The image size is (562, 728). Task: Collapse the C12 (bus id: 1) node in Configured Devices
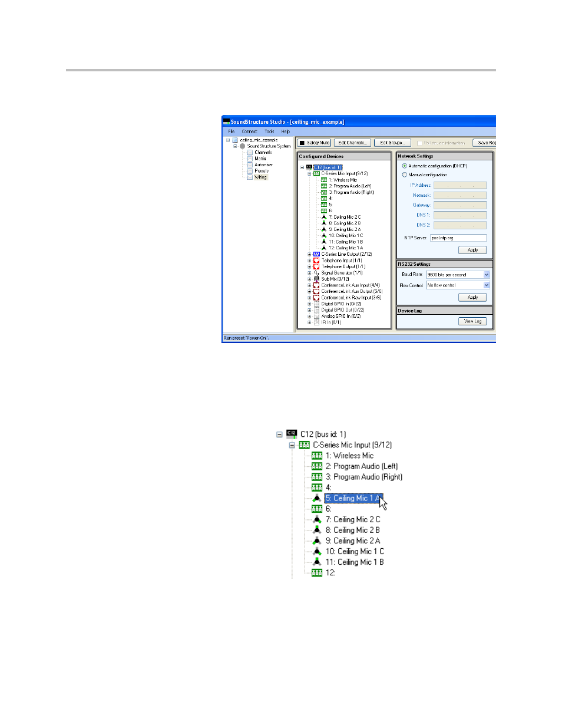pos(302,167)
